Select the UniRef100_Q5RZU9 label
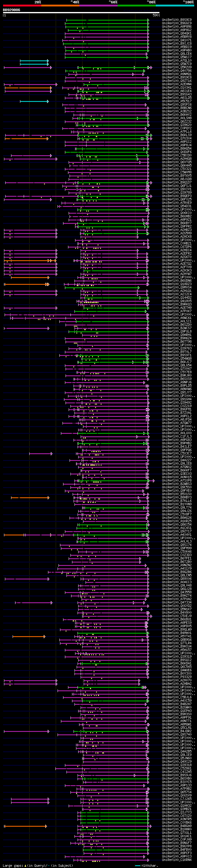 tap(177, 67)
